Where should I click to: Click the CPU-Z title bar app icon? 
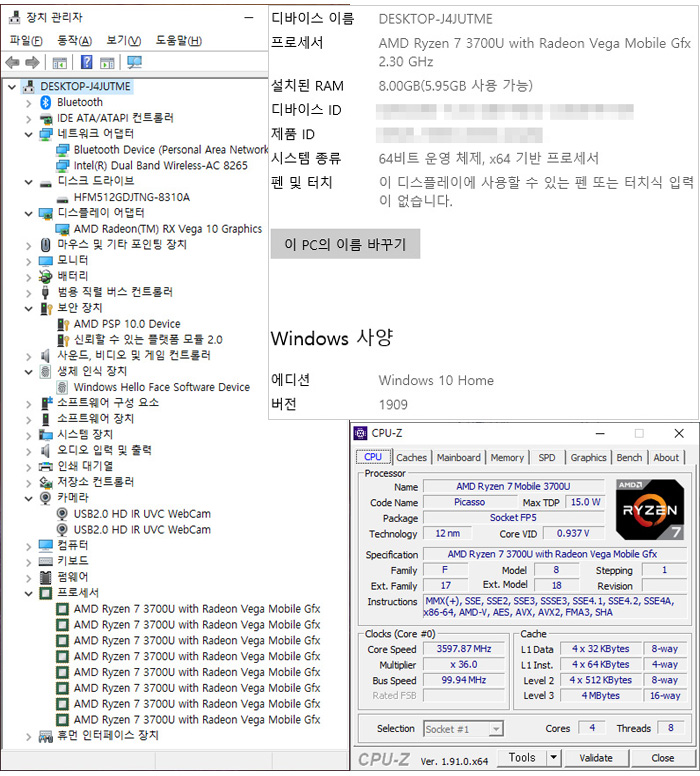[x=360, y=433]
